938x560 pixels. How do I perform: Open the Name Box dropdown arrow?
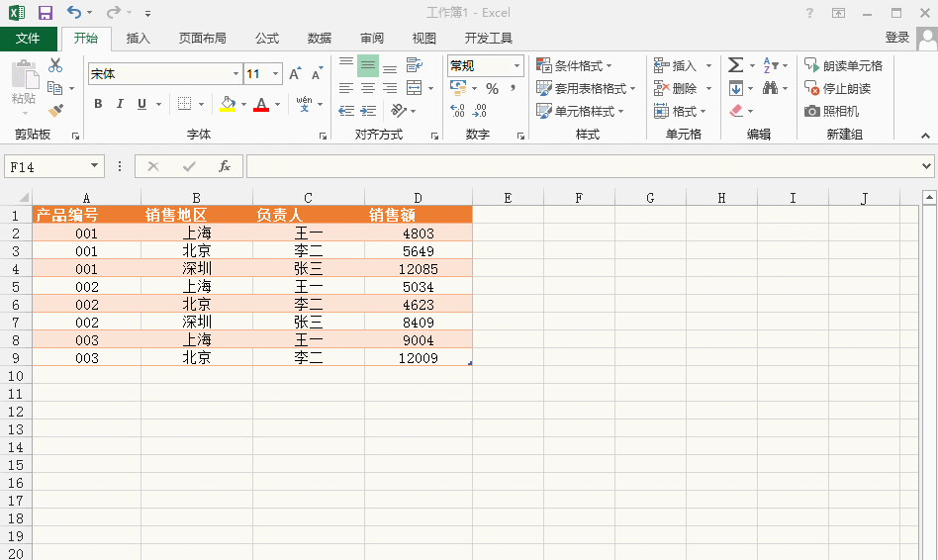[94, 166]
